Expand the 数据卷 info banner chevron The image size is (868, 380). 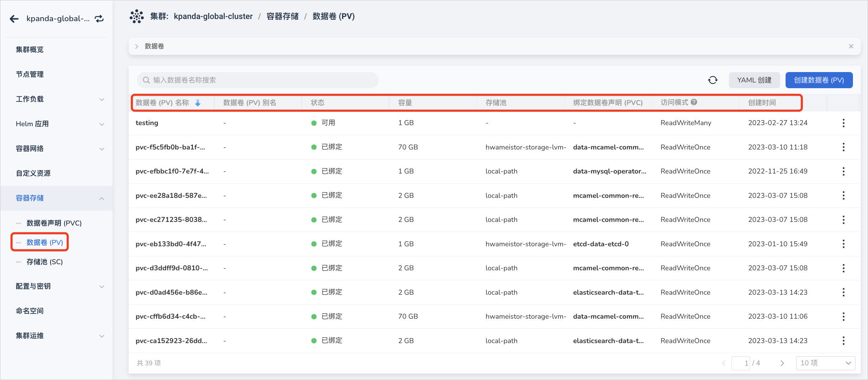coord(137,46)
